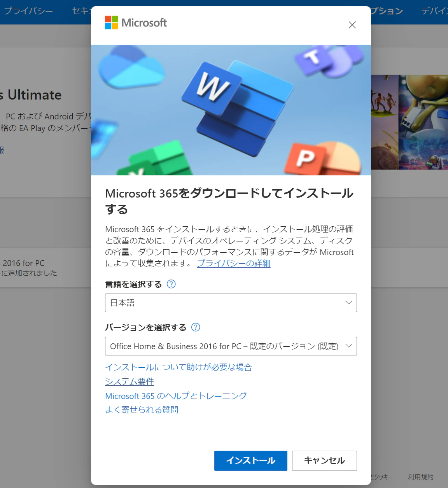Click the game artwork thumbnail in background page
The height and width of the screenshot is (488, 448).
pos(409,122)
